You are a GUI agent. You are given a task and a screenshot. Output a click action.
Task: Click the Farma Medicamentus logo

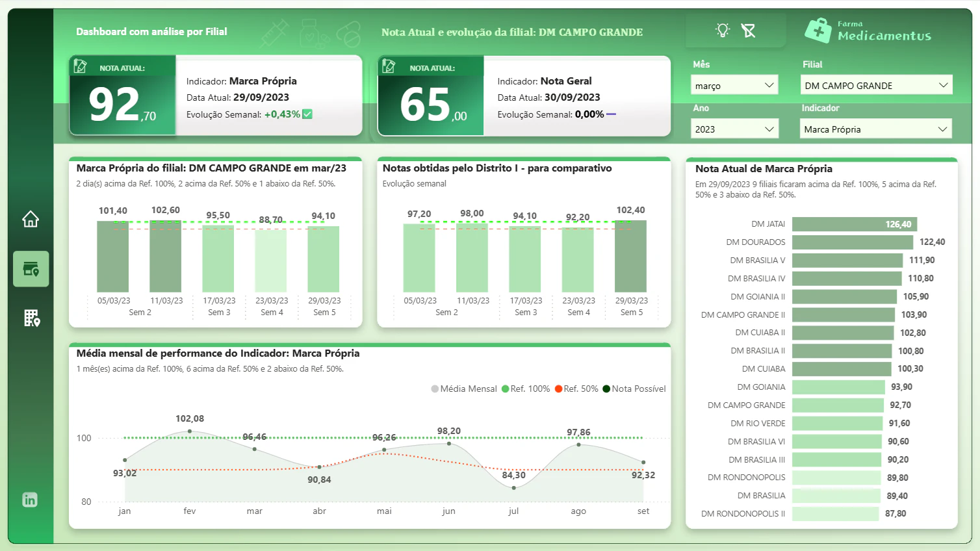pos(868,30)
